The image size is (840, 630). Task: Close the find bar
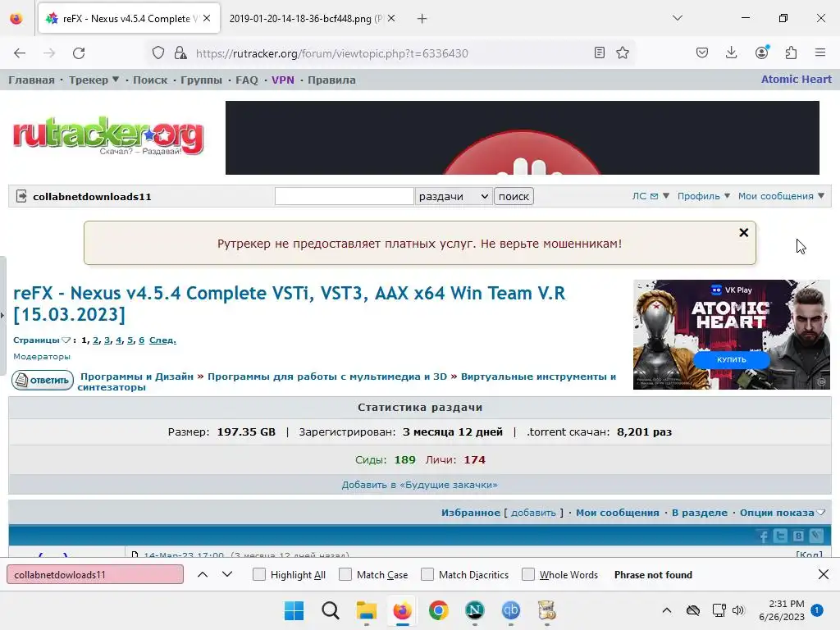coord(824,574)
